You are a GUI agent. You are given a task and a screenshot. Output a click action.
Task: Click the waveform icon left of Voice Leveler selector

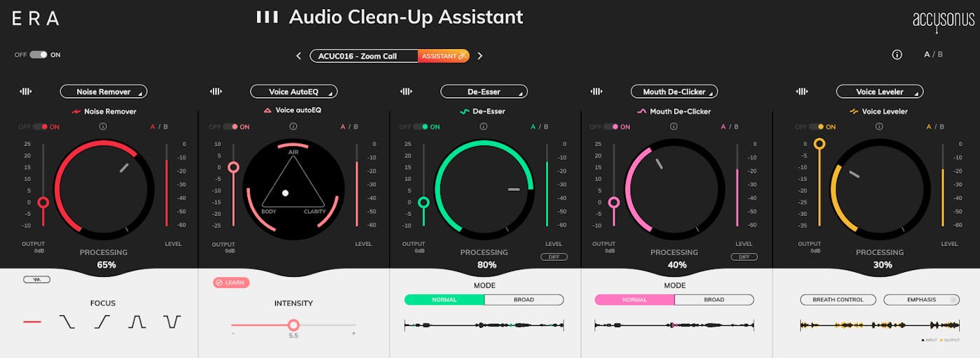tap(802, 92)
